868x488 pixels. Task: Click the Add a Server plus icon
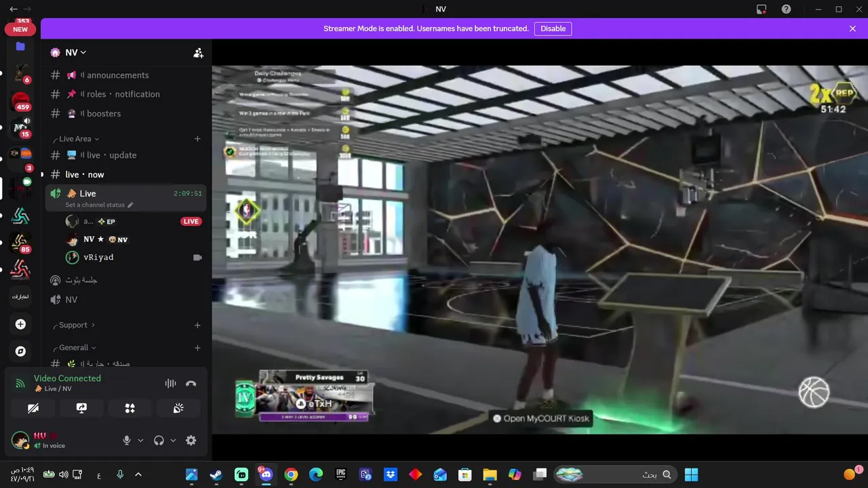click(x=20, y=325)
